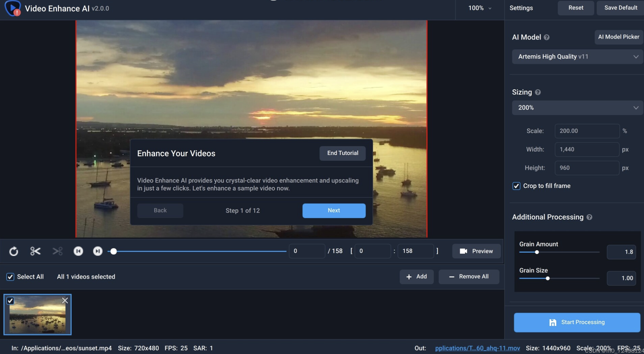Select the scissors trim tool

point(35,251)
